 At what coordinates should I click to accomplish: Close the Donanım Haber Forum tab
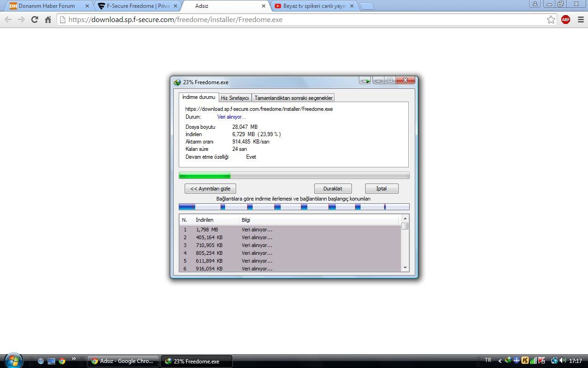[87, 6]
